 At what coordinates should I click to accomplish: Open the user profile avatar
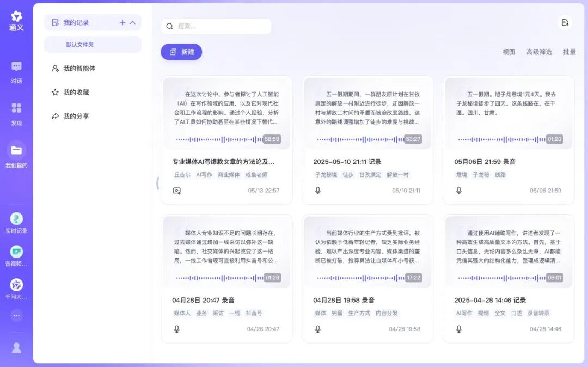pos(16,348)
